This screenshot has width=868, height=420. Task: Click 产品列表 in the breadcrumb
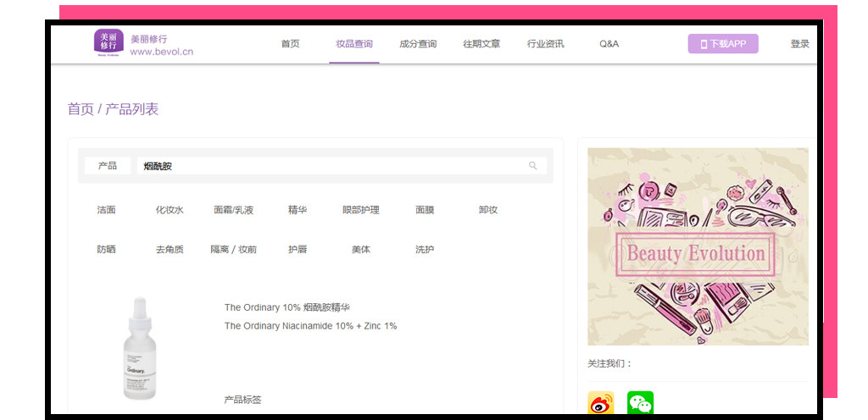pos(131,109)
